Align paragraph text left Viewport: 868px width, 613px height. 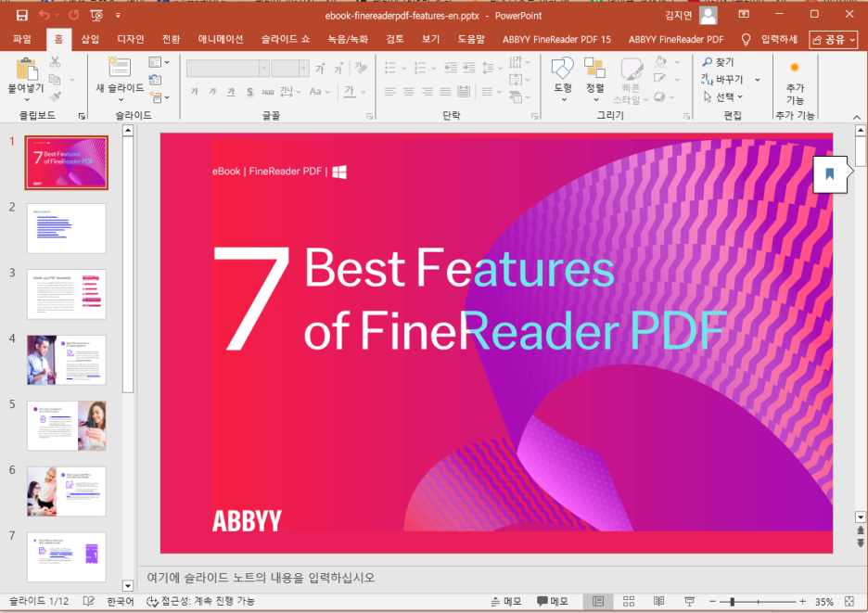(390, 92)
